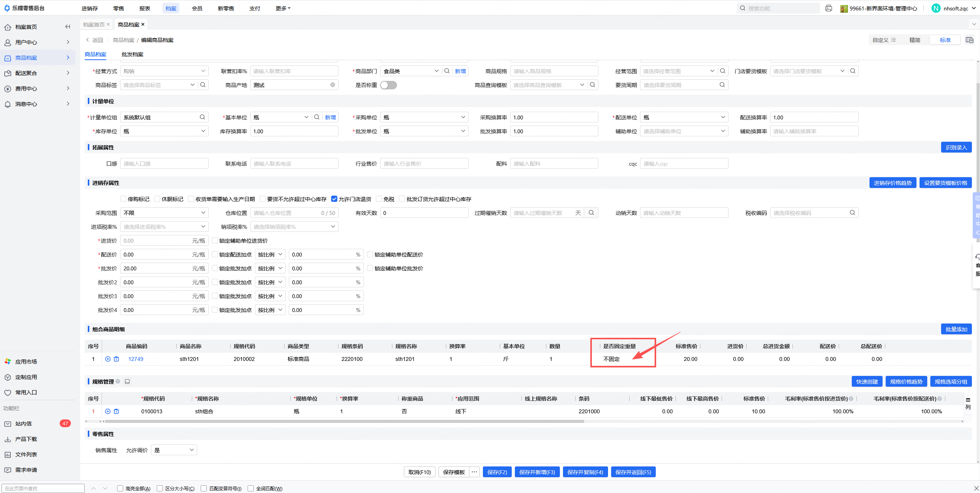Click product code link 12749

click(x=136, y=359)
